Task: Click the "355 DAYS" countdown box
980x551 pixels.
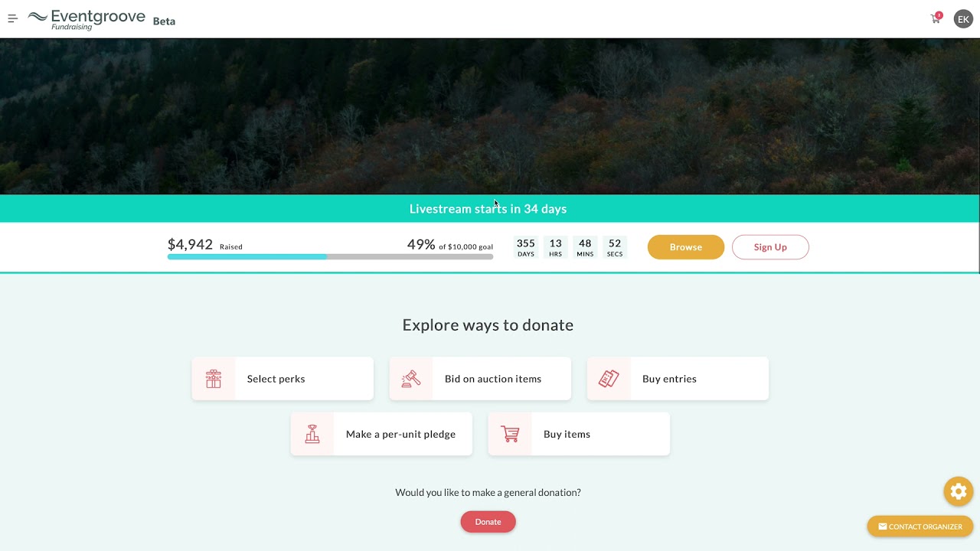Action: point(526,247)
